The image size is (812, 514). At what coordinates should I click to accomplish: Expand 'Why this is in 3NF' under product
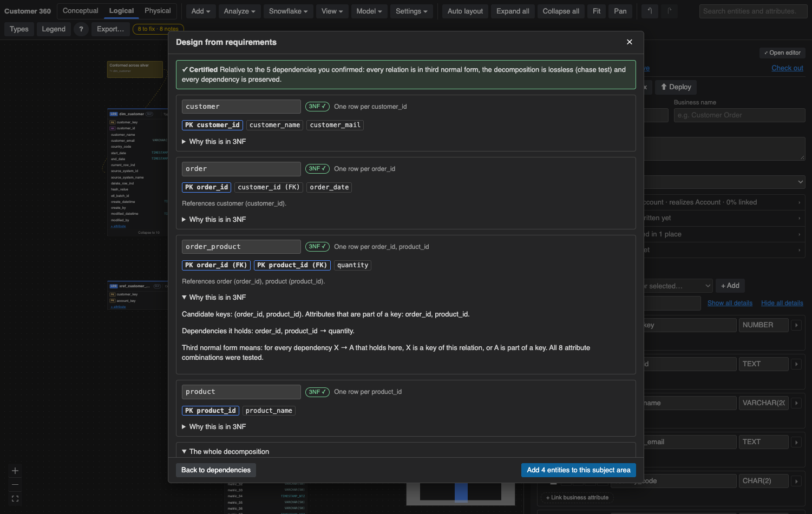(x=214, y=427)
